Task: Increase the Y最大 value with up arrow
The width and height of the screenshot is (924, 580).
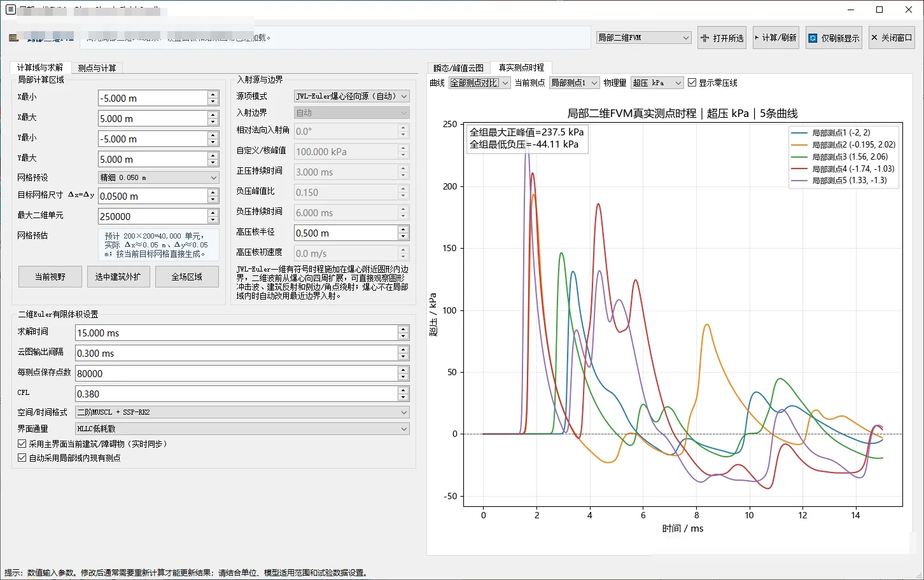Action: pyautogui.click(x=213, y=156)
